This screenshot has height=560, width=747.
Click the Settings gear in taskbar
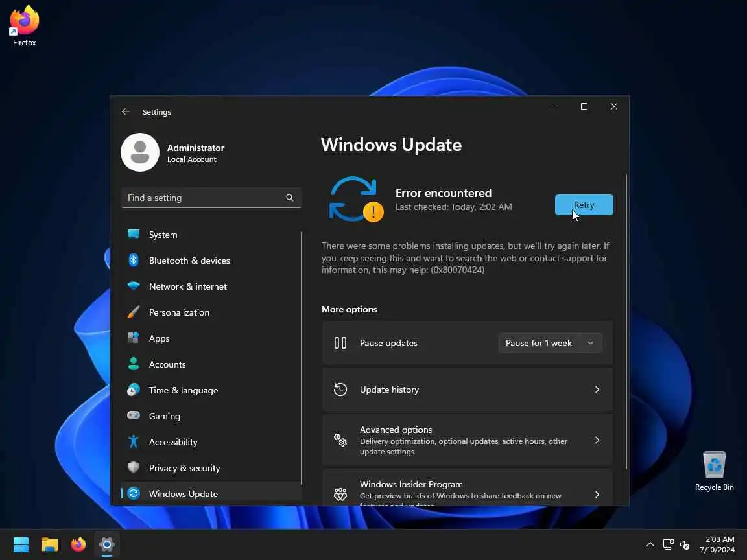pyautogui.click(x=107, y=544)
